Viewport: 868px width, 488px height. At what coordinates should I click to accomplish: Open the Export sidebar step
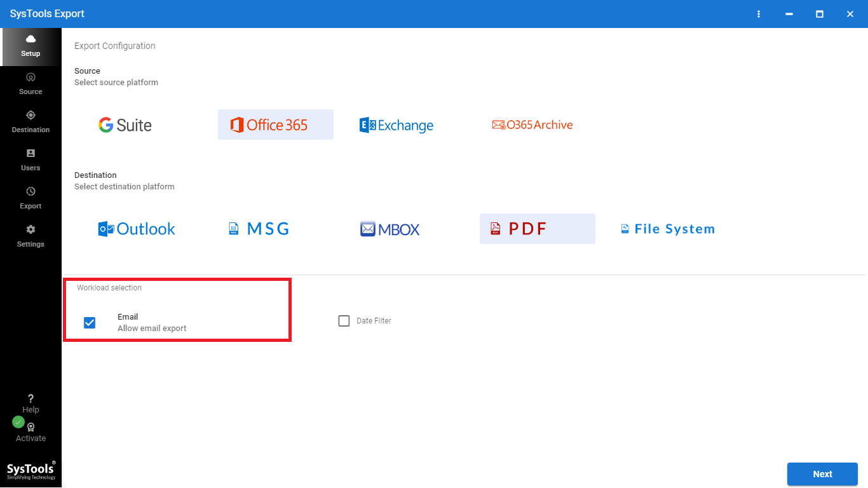(x=31, y=198)
